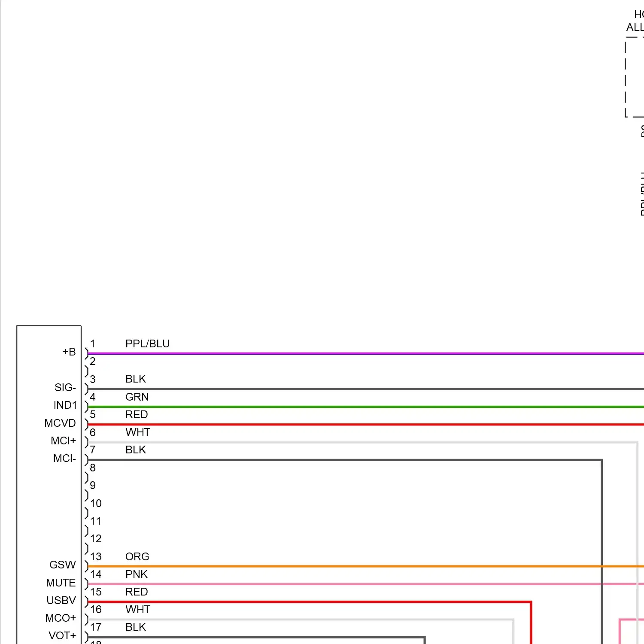This screenshot has height=644, width=644.
Task: Click the GRN wire color label
Action: click(x=137, y=397)
